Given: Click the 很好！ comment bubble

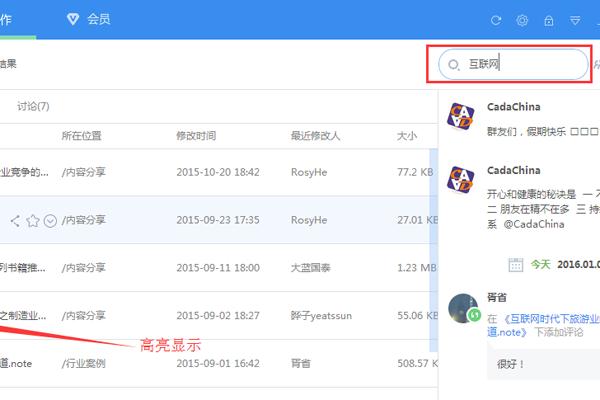Looking at the screenshot, I should tap(543, 364).
